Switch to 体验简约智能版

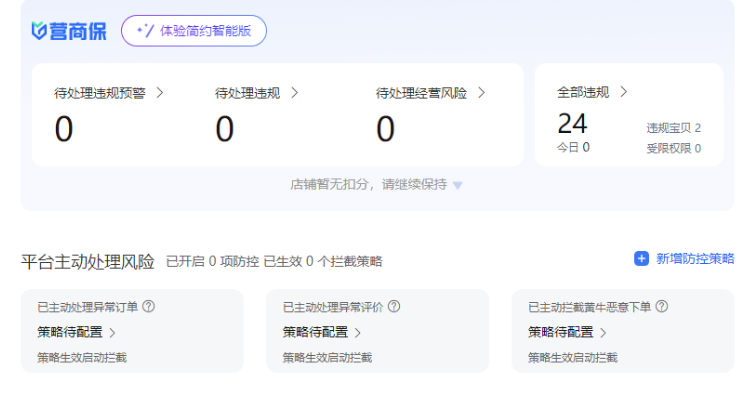pos(194,31)
